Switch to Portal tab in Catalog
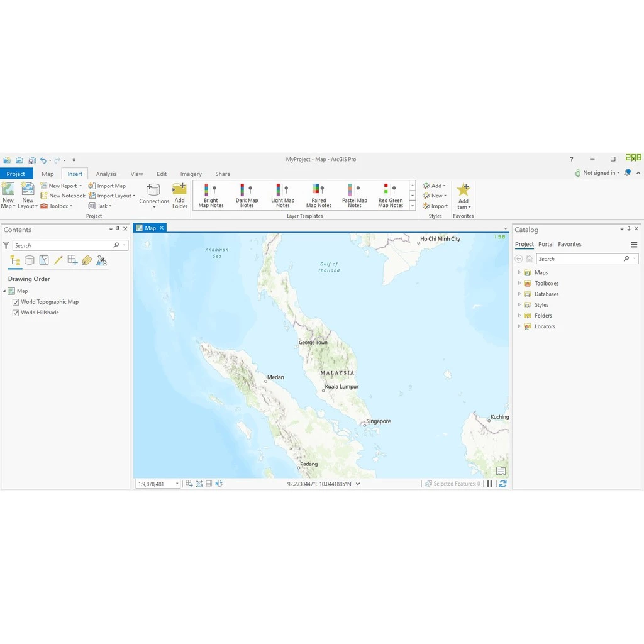Image resolution: width=644 pixels, height=644 pixels. coord(546,244)
